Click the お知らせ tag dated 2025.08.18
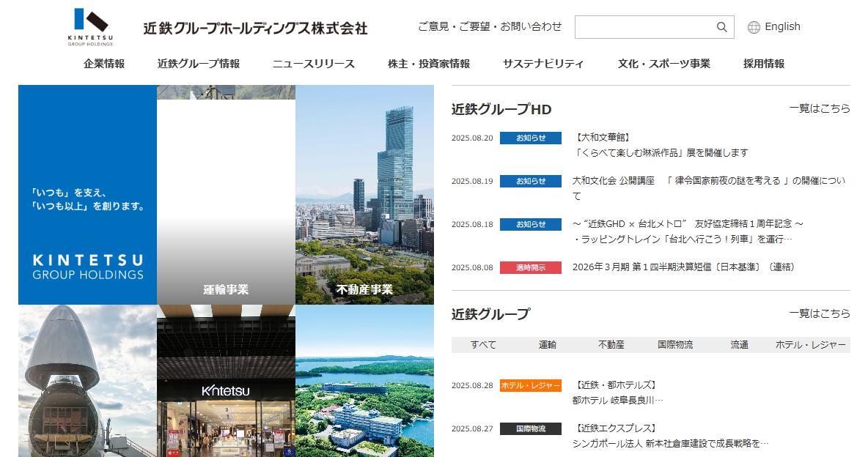 (530, 224)
